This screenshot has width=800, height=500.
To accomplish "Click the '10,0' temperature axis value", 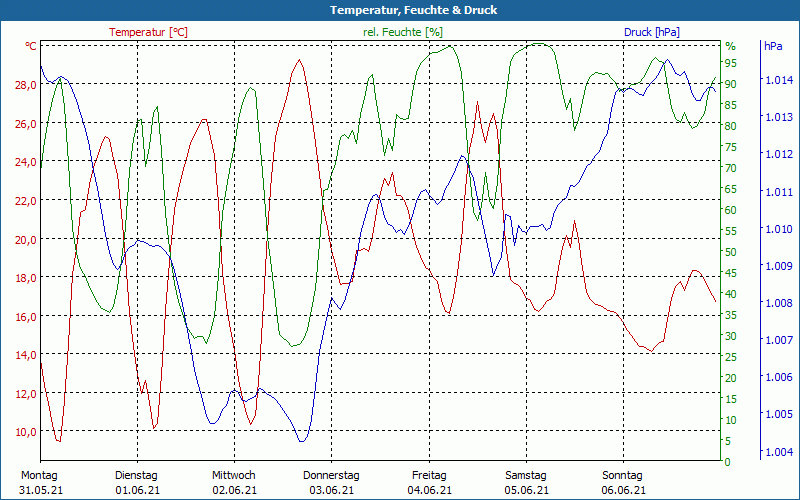I will [26, 432].
